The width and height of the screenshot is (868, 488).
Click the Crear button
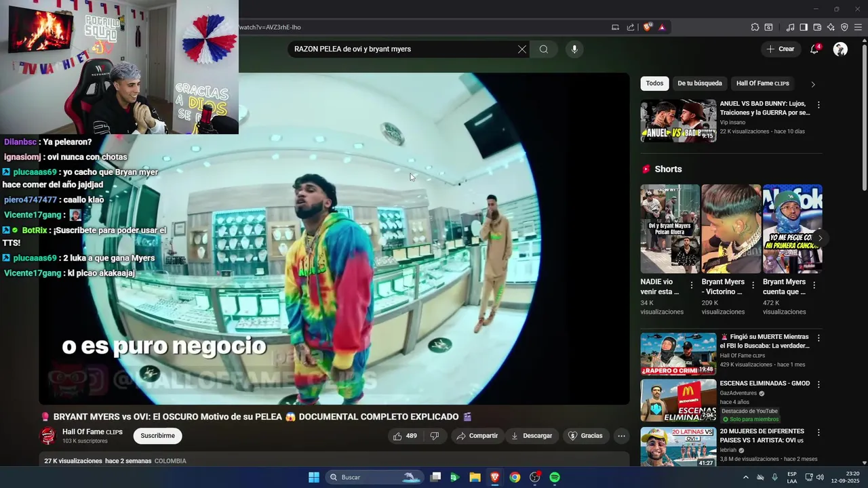point(780,49)
